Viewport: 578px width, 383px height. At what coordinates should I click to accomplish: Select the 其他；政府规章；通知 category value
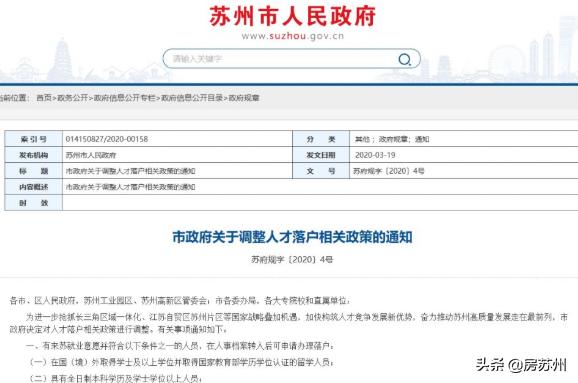coord(392,139)
